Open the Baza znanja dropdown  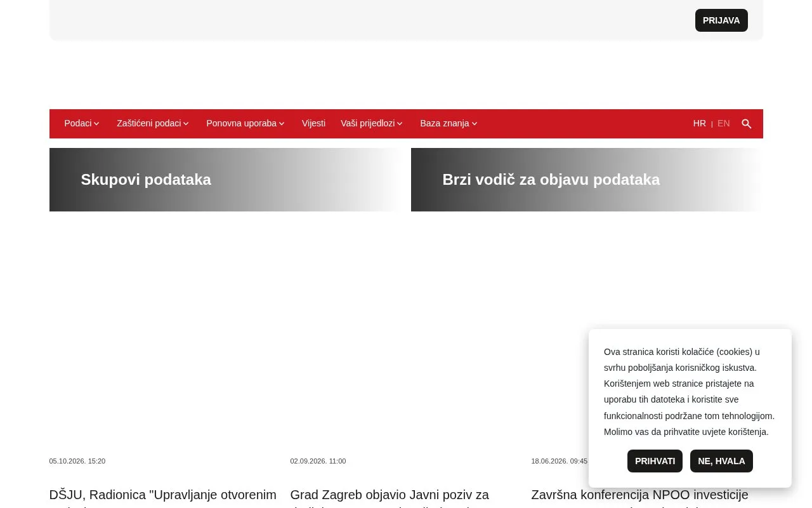point(449,123)
